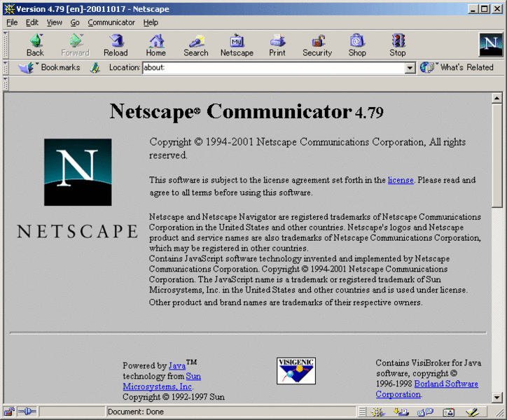Click the large Netscape N logo image
Screen dimensions: 507x420
pyautogui.click(x=78, y=172)
